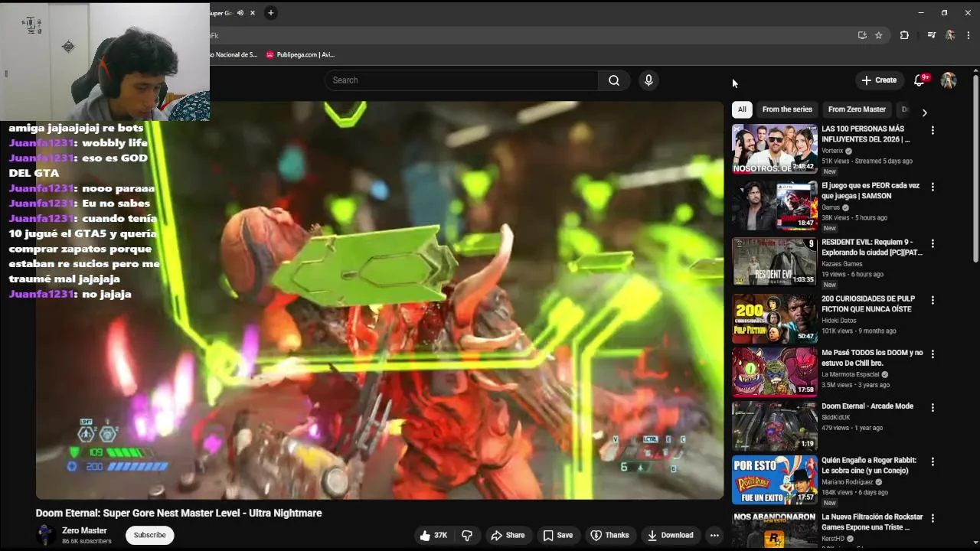Share the video
The height and width of the screenshot is (551, 980).
pyautogui.click(x=508, y=536)
